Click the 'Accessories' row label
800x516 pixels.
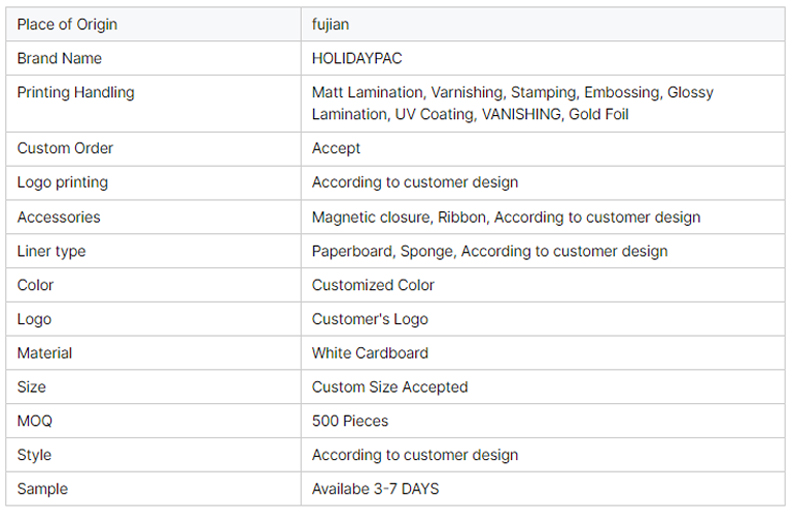click(59, 217)
